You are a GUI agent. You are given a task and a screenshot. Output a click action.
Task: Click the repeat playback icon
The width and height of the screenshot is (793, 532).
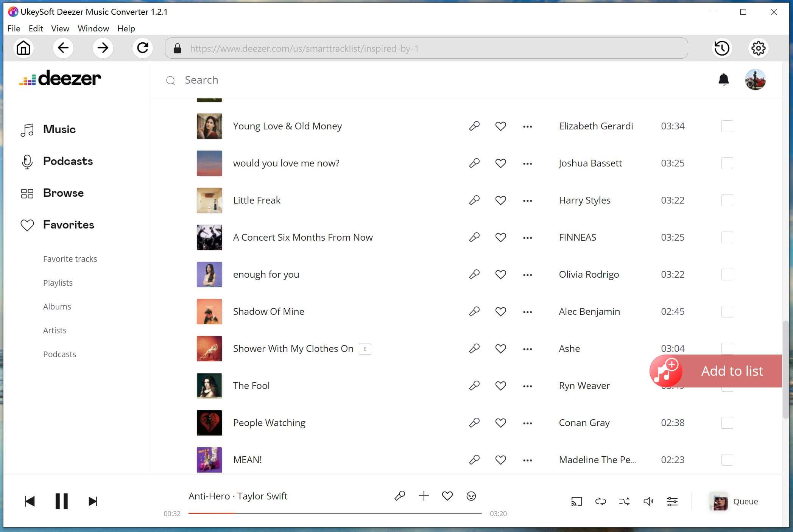click(x=600, y=501)
